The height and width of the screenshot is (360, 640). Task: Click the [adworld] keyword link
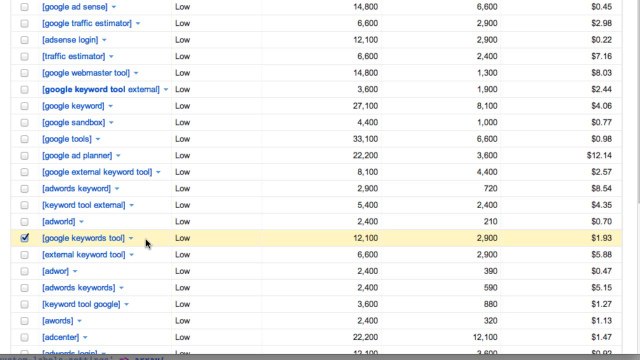click(59, 222)
